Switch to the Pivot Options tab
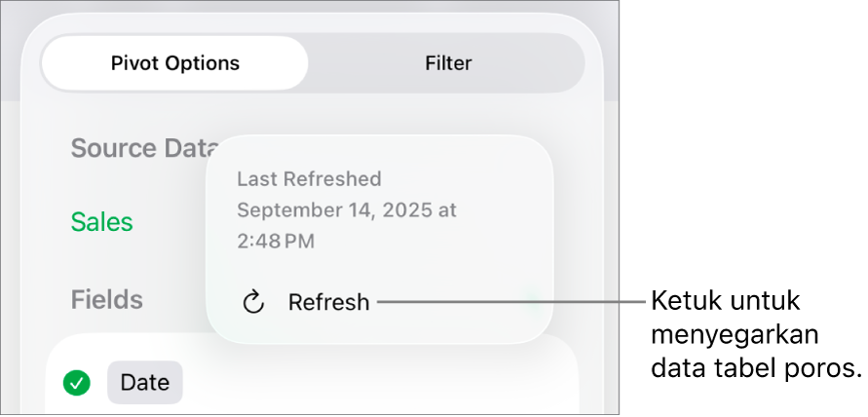The width and height of the screenshot is (868, 417). pos(175,63)
